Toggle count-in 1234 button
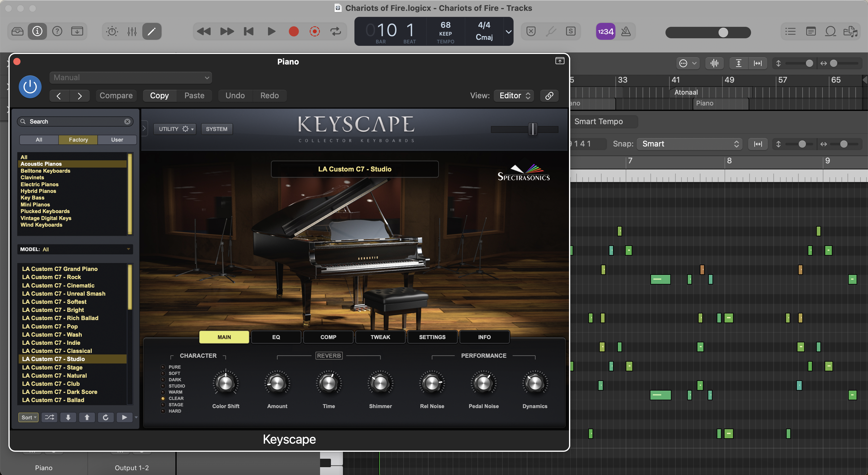 pyautogui.click(x=605, y=31)
